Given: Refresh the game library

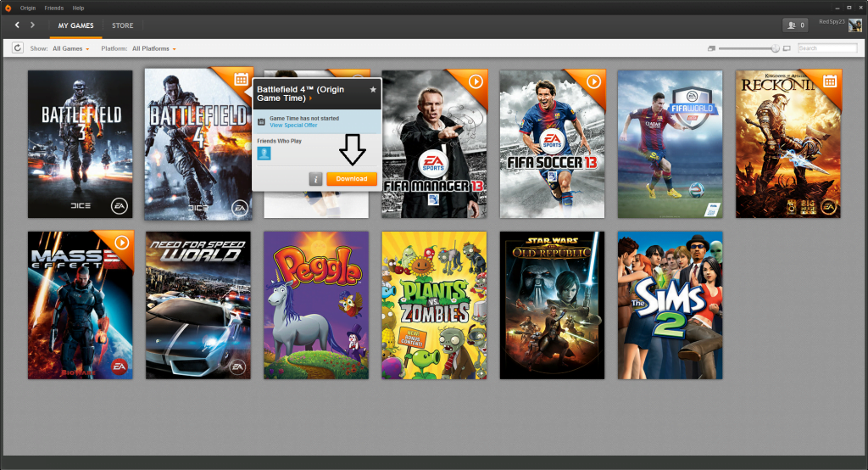Looking at the screenshot, I should coord(18,48).
